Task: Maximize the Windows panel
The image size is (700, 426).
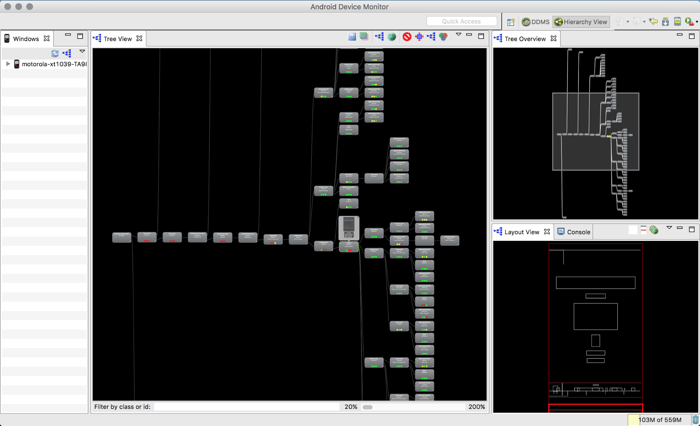Action: point(80,36)
